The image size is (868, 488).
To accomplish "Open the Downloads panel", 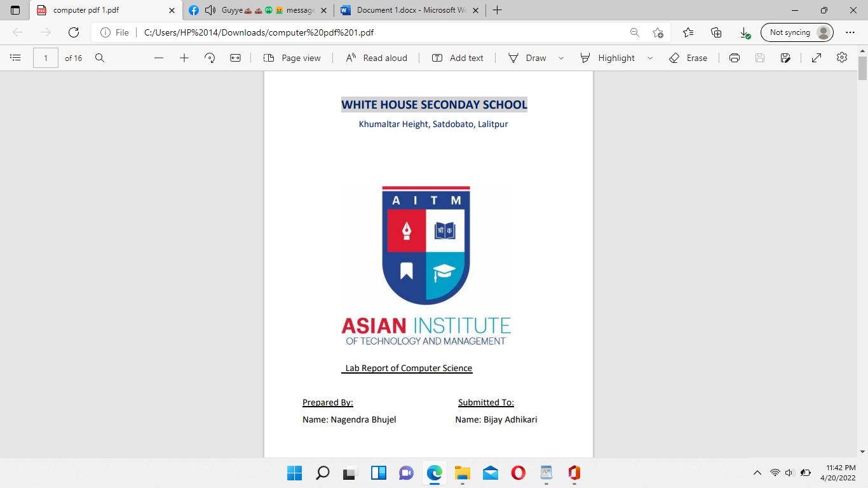I will 745,32.
